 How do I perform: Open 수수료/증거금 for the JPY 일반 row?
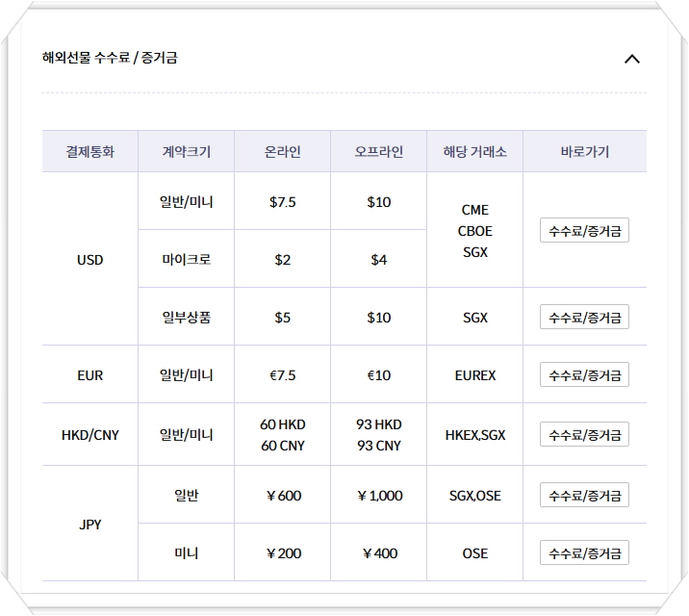pos(584,496)
